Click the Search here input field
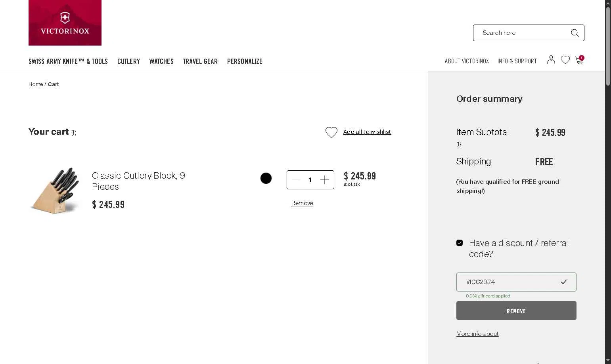 click(528, 33)
